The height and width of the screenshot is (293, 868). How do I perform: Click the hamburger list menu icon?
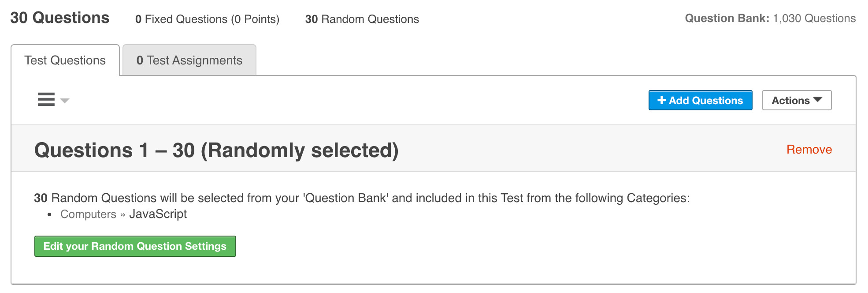point(46,100)
